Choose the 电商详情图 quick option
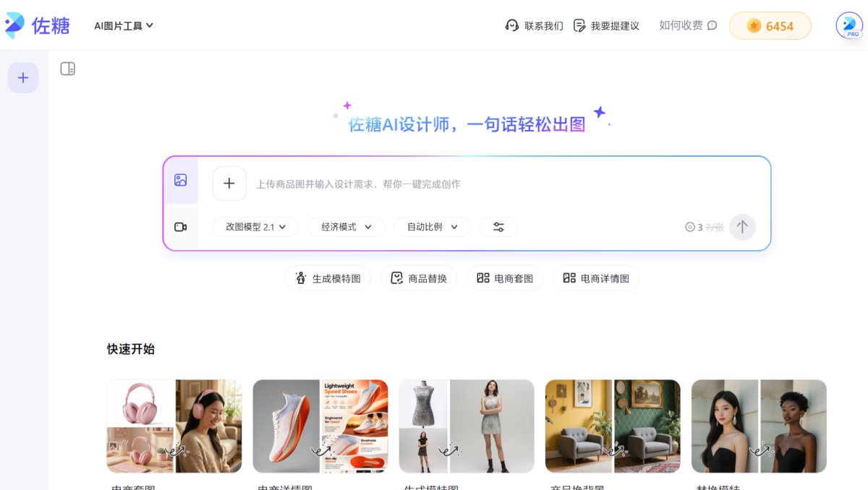This screenshot has height=490, width=868. point(596,278)
